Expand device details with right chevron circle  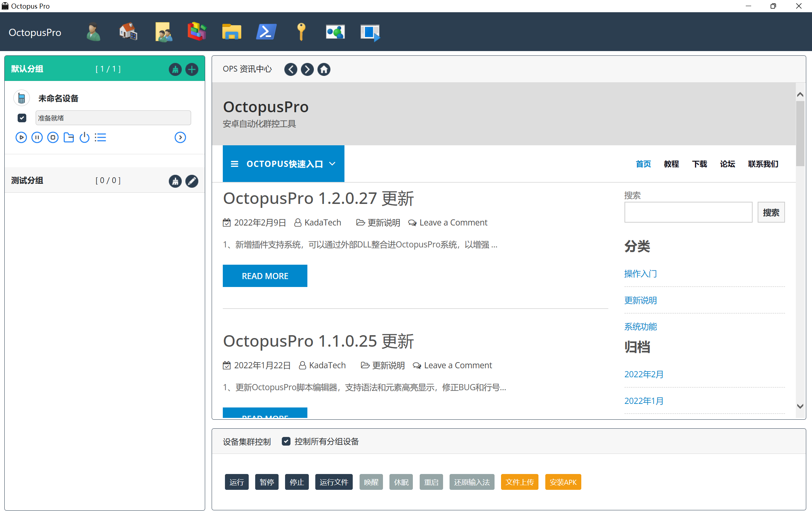pos(180,137)
